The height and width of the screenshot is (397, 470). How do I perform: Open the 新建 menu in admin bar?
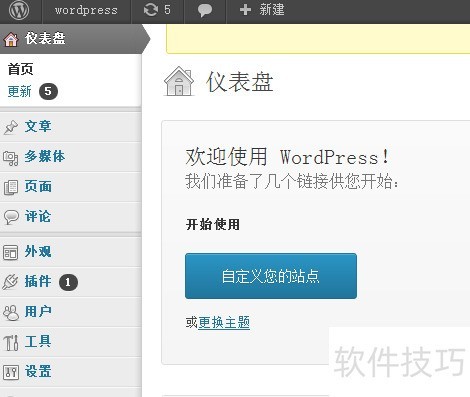point(262,10)
